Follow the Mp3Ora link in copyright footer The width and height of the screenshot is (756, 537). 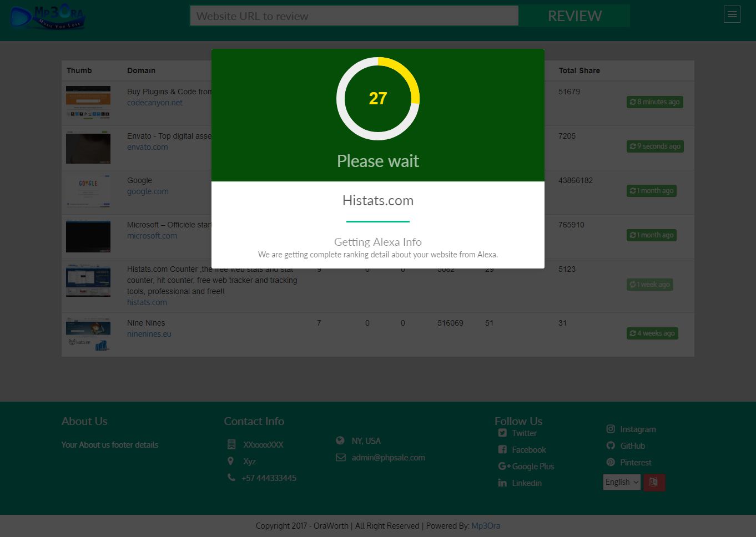tap(486, 526)
